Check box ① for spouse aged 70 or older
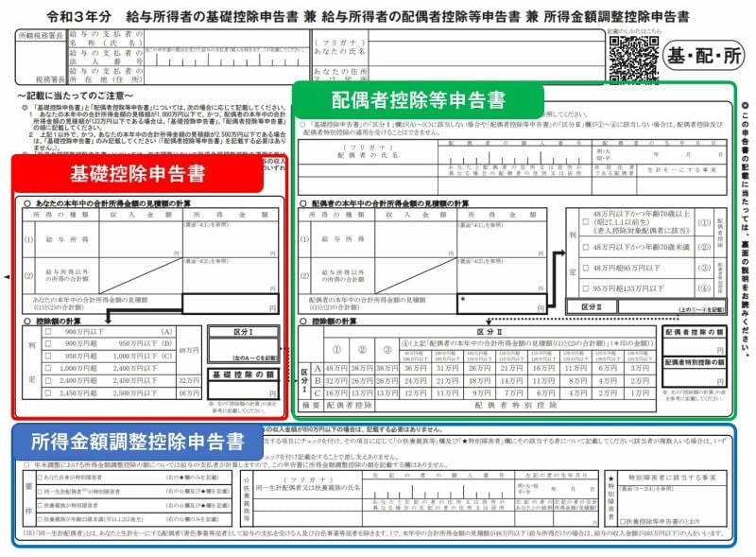Image resolution: width=756 pixels, height=557 pixels. [x=585, y=221]
